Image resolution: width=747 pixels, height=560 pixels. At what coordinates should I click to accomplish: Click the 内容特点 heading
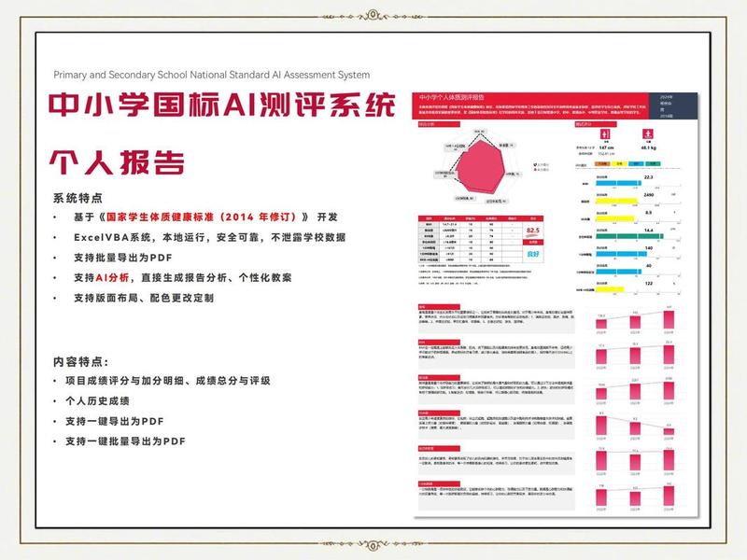point(80,362)
